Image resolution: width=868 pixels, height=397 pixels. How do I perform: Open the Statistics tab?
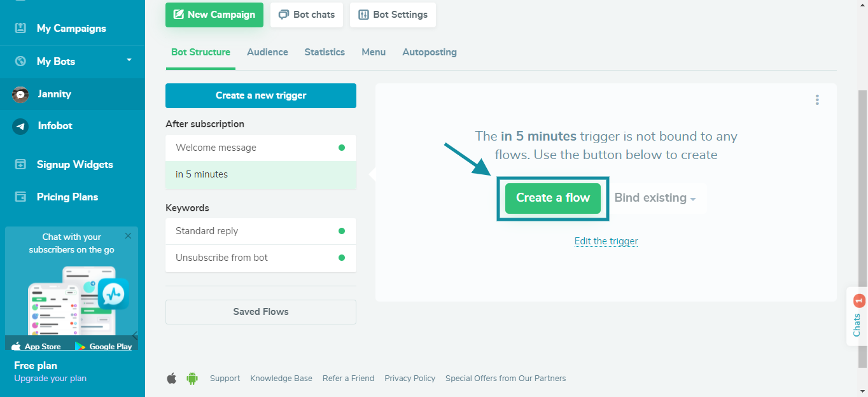pyautogui.click(x=325, y=52)
